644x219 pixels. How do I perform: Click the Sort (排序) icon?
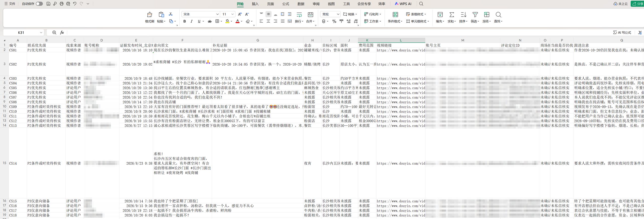(x=463, y=15)
